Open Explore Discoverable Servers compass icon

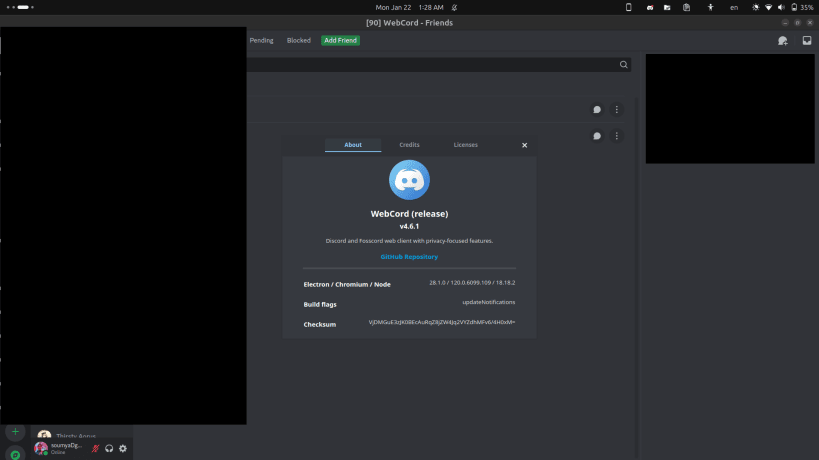click(x=15, y=454)
